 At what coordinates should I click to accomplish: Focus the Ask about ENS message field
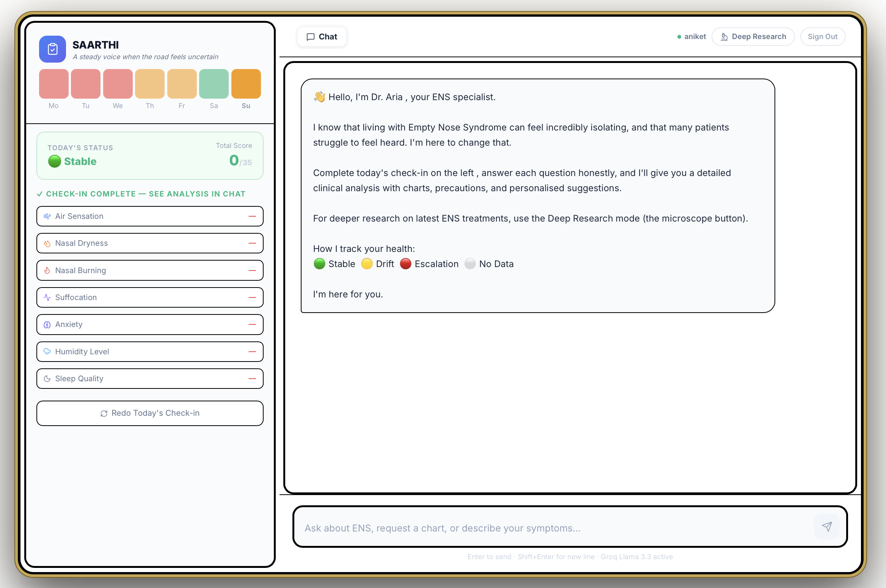pos(554,528)
